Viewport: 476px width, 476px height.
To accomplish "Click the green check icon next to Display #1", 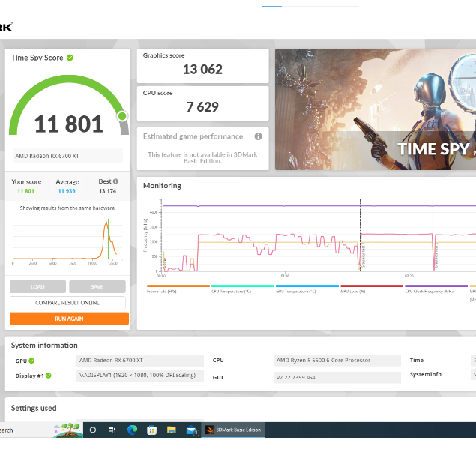I will pos(49,375).
